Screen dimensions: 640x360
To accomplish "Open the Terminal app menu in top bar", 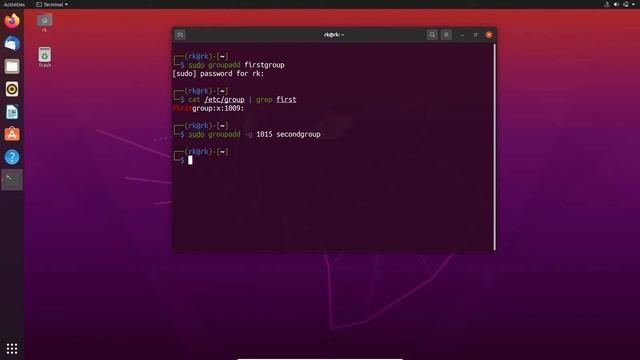I will click(x=52, y=4).
